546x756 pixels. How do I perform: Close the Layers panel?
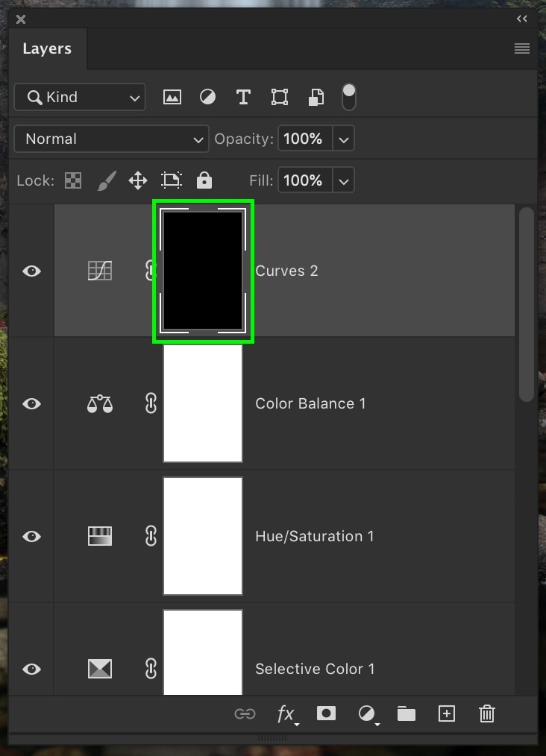click(21, 19)
